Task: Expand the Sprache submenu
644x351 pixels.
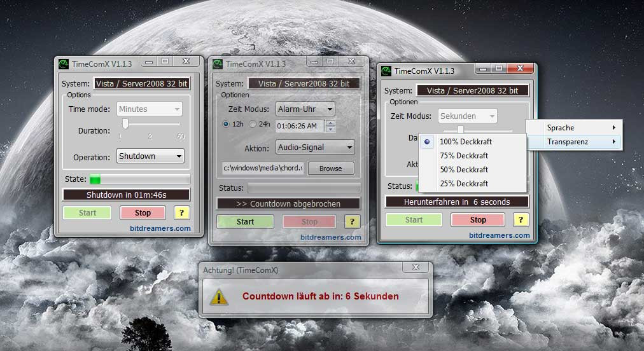Action: pyautogui.click(x=575, y=128)
